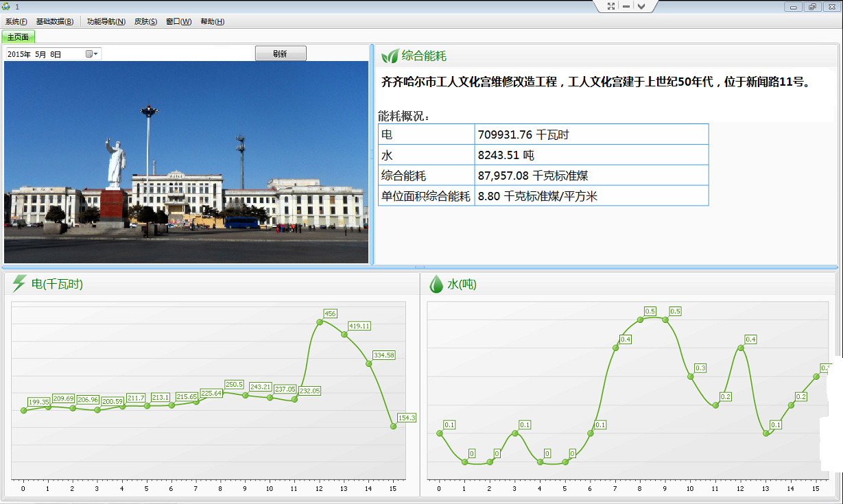This screenshot has height=504, width=843.
Task: Open the 基础数据(B) menu
Action: [55, 22]
